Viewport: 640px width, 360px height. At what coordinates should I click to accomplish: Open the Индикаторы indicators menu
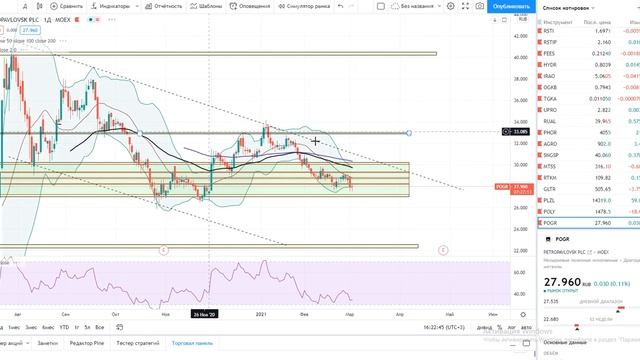coord(110,6)
